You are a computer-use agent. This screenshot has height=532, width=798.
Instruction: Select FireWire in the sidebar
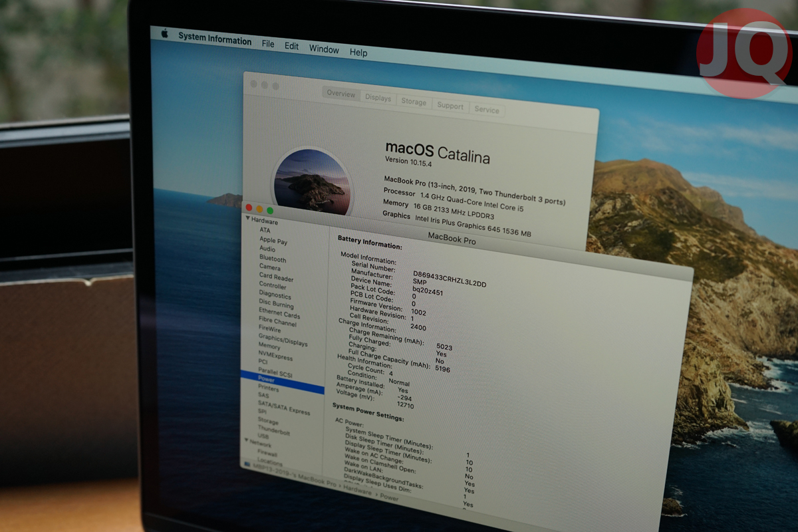pyautogui.click(x=270, y=329)
